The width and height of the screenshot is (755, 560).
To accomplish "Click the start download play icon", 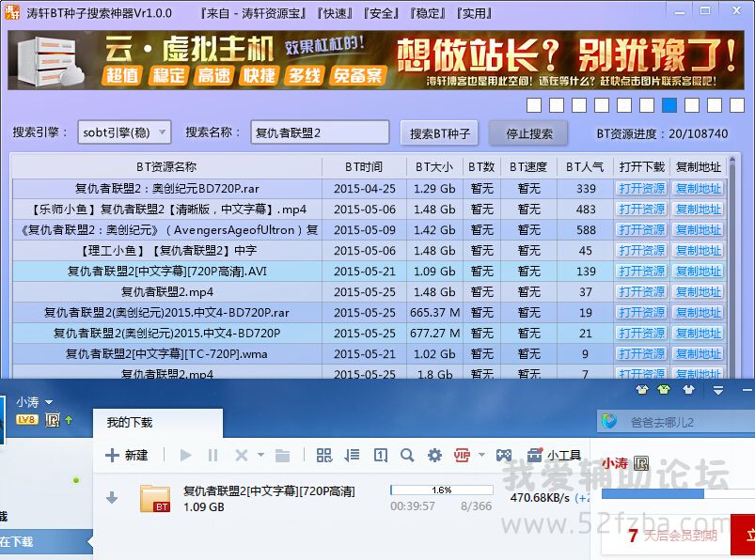I will click(185, 456).
